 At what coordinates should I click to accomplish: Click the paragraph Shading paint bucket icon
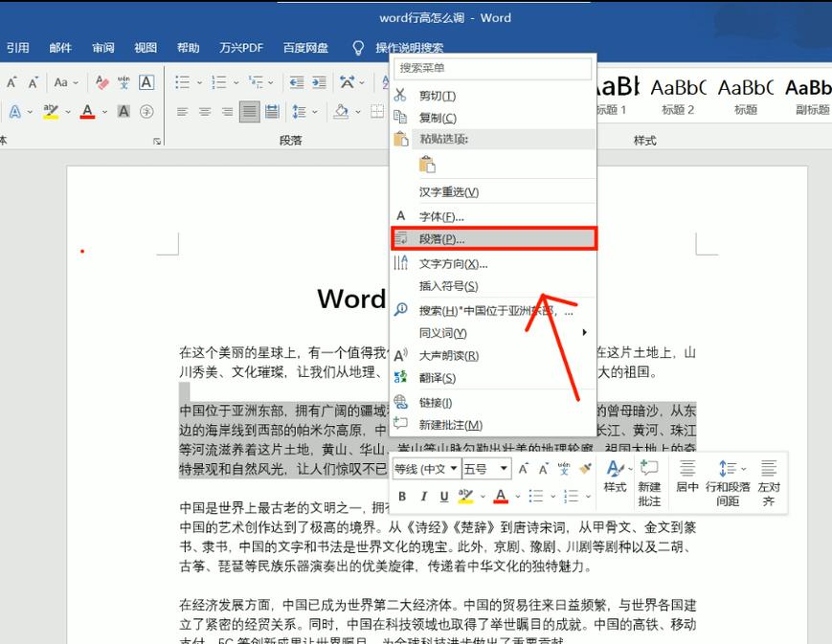[341, 111]
